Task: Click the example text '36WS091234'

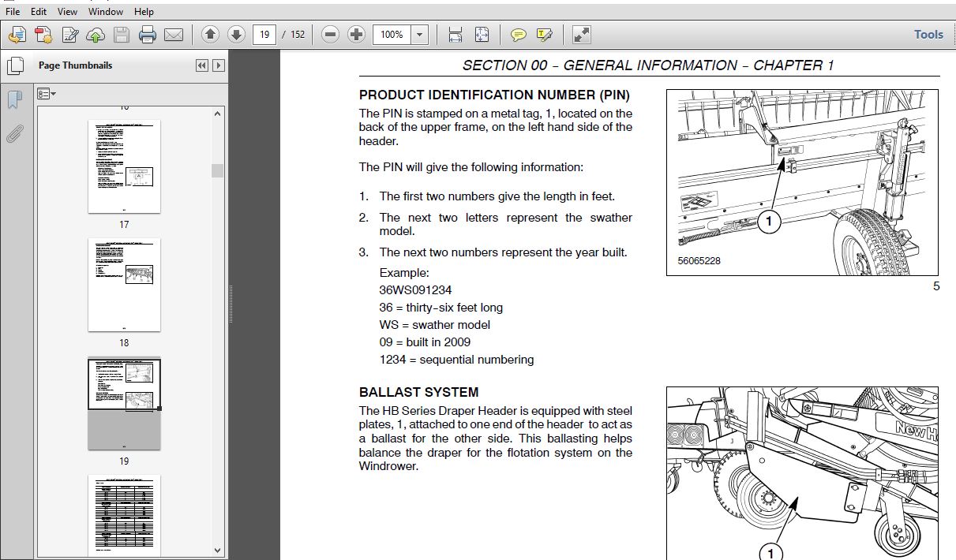Action: pyautogui.click(x=415, y=290)
